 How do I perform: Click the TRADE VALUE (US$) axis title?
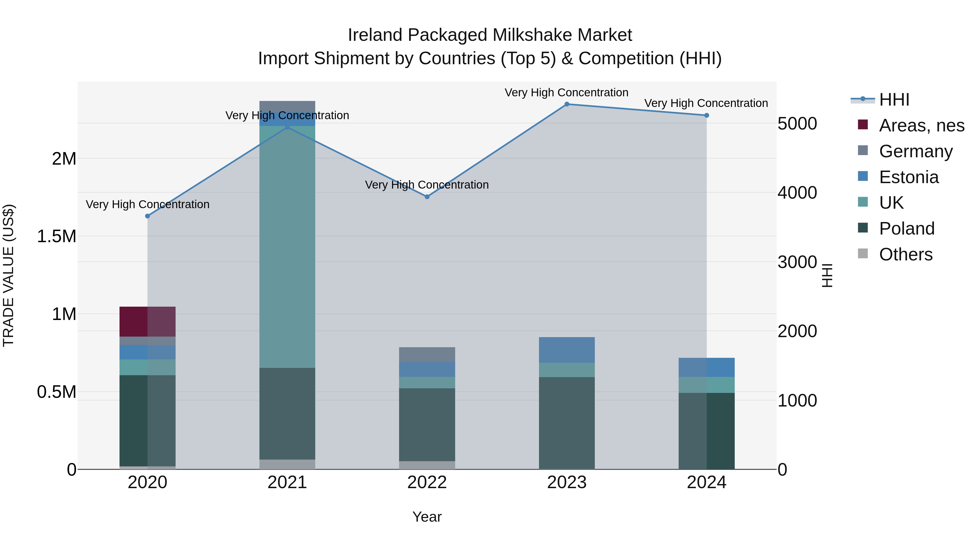8,276
